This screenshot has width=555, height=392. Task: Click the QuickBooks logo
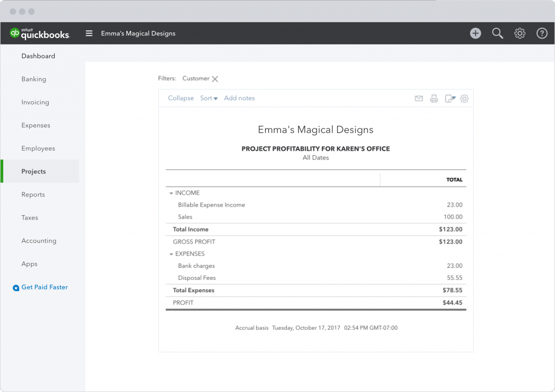pyautogui.click(x=40, y=33)
